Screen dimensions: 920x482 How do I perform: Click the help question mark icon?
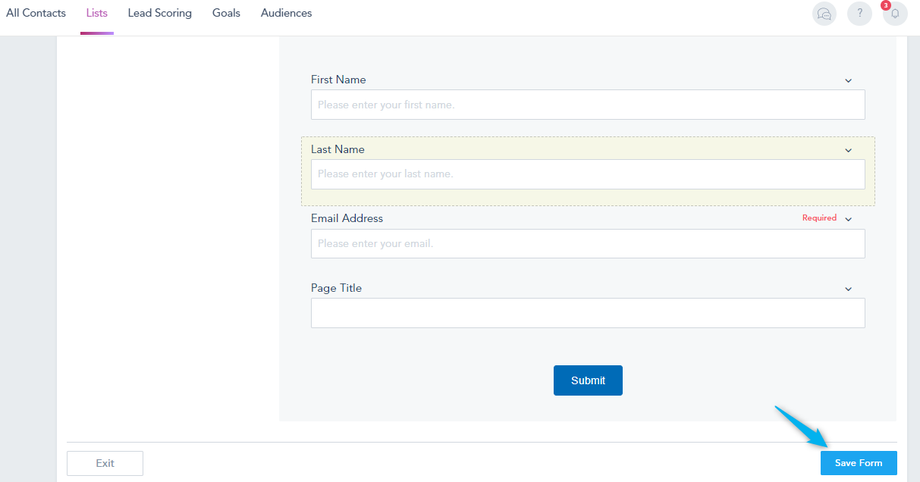(859, 14)
